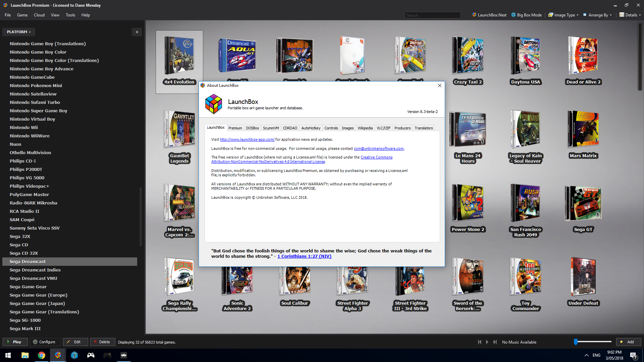Viewport: 644px width, 362px height.
Task: Select Nintendo Wii platform
Action: (24, 127)
